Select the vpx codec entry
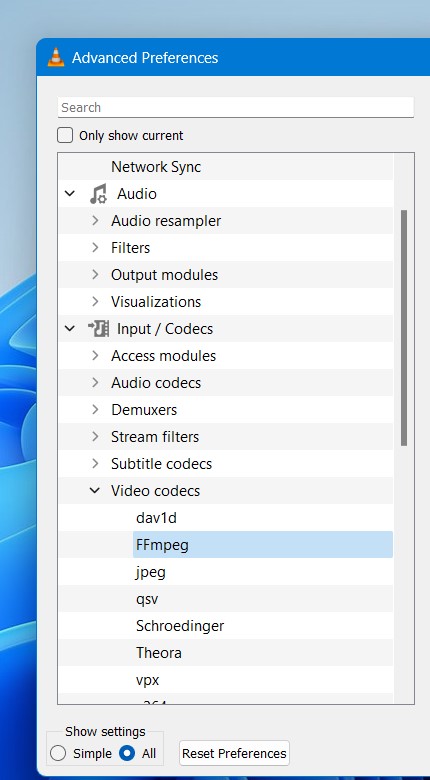The width and height of the screenshot is (430, 780). click(x=147, y=680)
